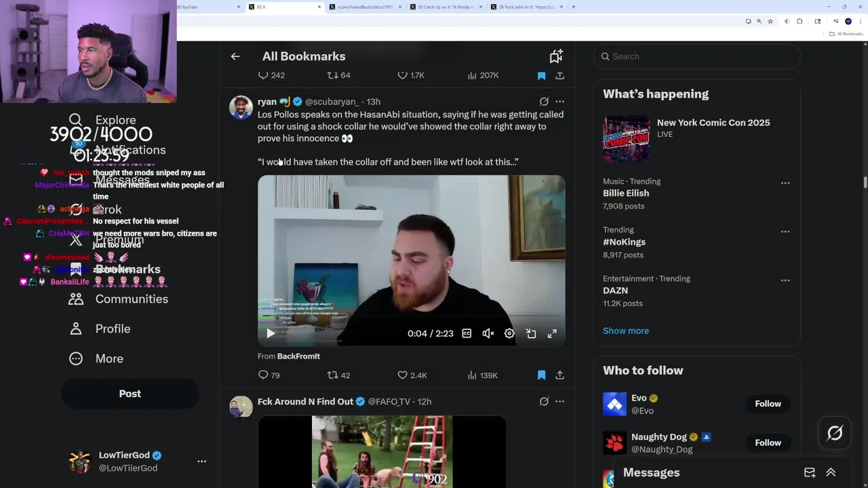Go back using the All Bookmarks arrow
868x488 pixels.
point(235,56)
